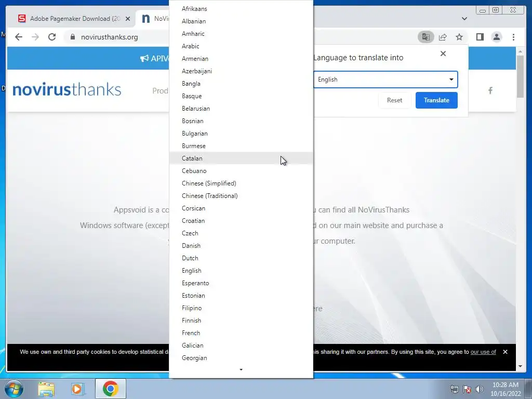Choose Croatian in the list
Viewport: 532px width, 399px height.
point(241,220)
